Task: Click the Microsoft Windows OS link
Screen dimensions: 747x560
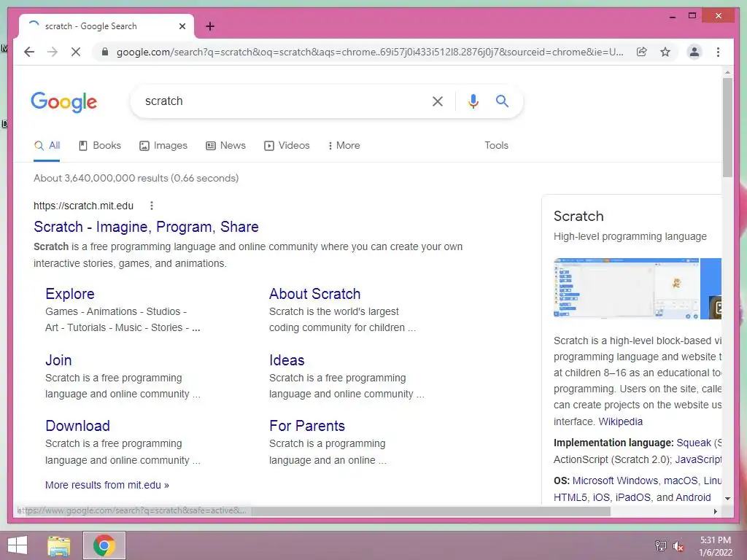Action: coord(615,481)
